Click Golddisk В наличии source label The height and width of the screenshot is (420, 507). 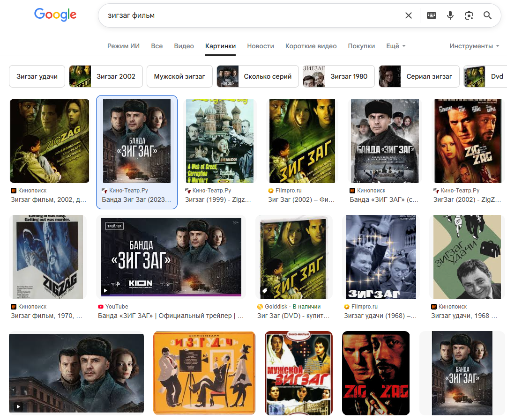pyautogui.click(x=292, y=307)
